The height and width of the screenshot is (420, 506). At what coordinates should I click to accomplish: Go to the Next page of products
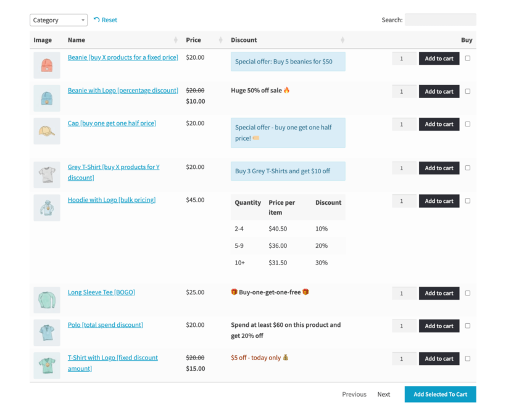(383, 394)
